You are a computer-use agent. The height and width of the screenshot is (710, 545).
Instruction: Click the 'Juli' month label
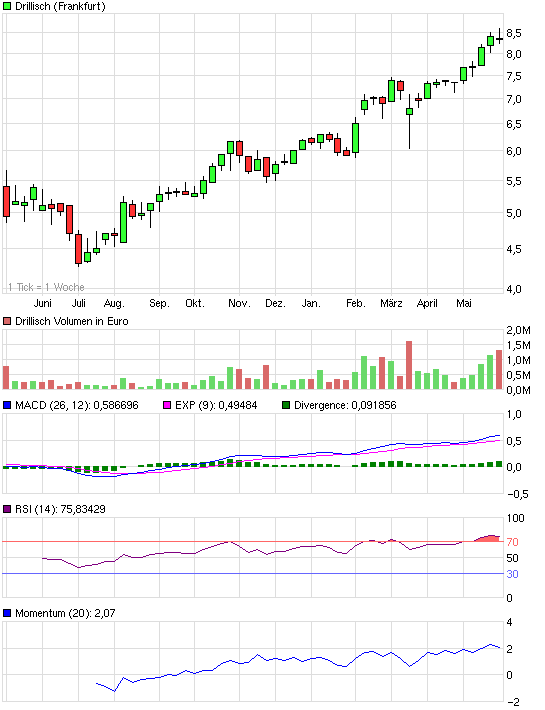pyautogui.click(x=78, y=303)
